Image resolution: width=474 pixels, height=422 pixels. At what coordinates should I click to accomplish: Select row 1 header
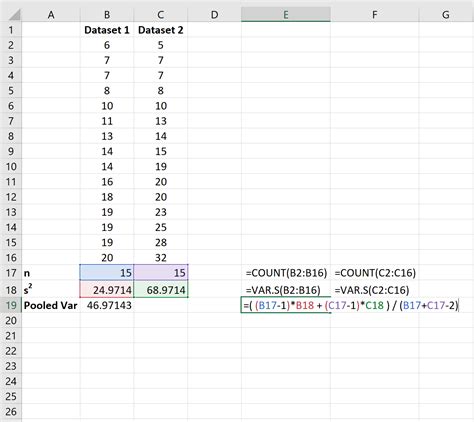click(x=11, y=30)
